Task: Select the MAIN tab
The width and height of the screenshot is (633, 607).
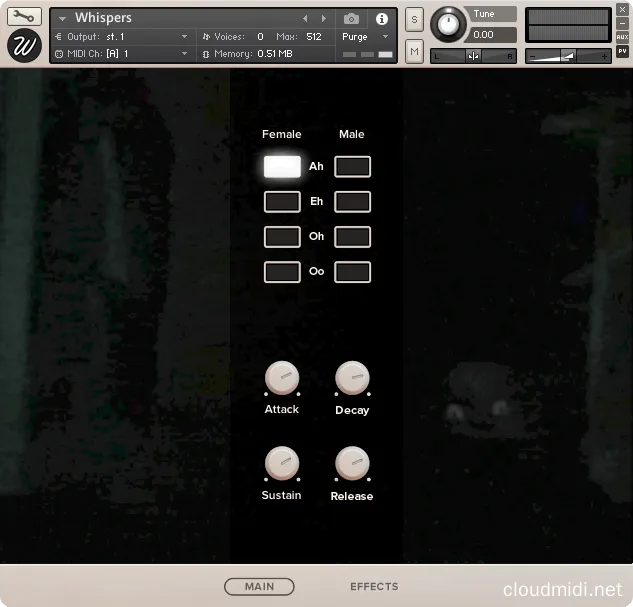Action: [259, 587]
